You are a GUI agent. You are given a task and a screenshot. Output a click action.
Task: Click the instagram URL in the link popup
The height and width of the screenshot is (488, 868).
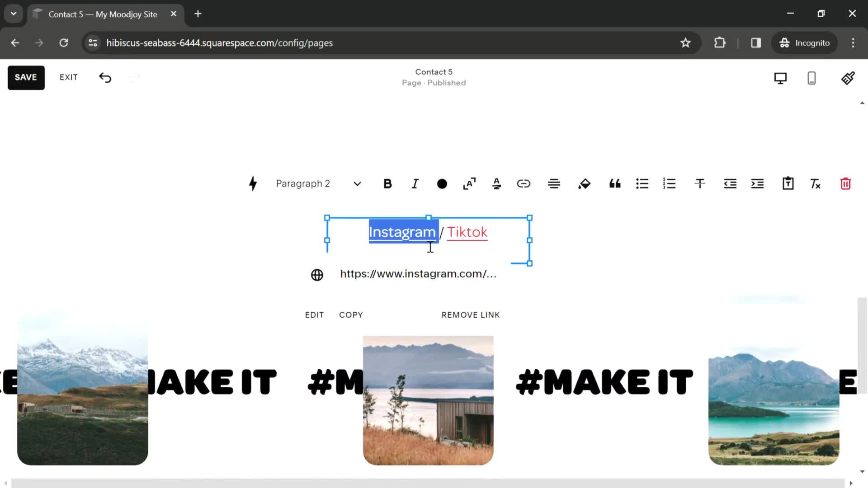pos(418,274)
